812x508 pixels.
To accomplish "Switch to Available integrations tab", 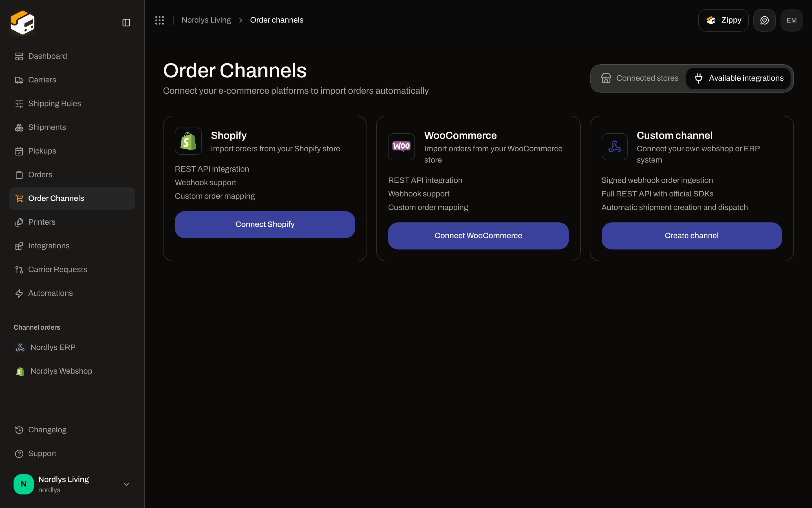I will [738, 78].
